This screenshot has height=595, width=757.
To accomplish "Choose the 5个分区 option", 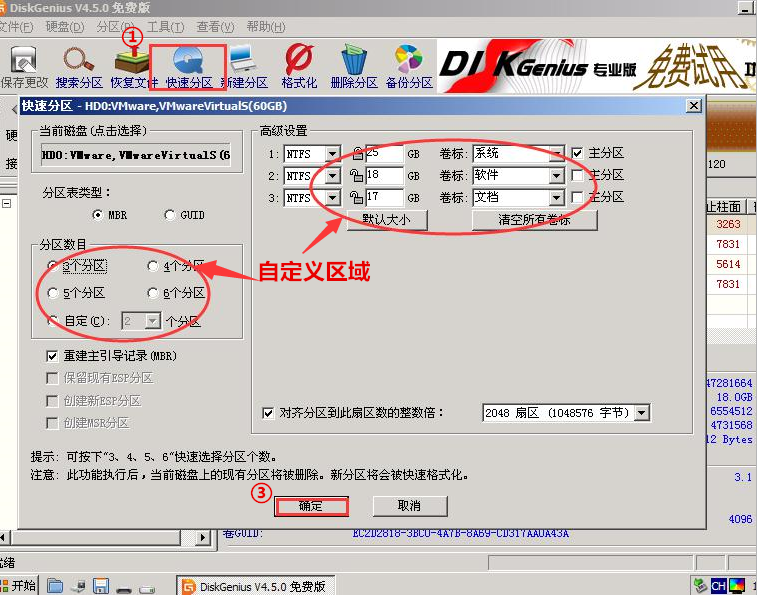I will 53,293.
